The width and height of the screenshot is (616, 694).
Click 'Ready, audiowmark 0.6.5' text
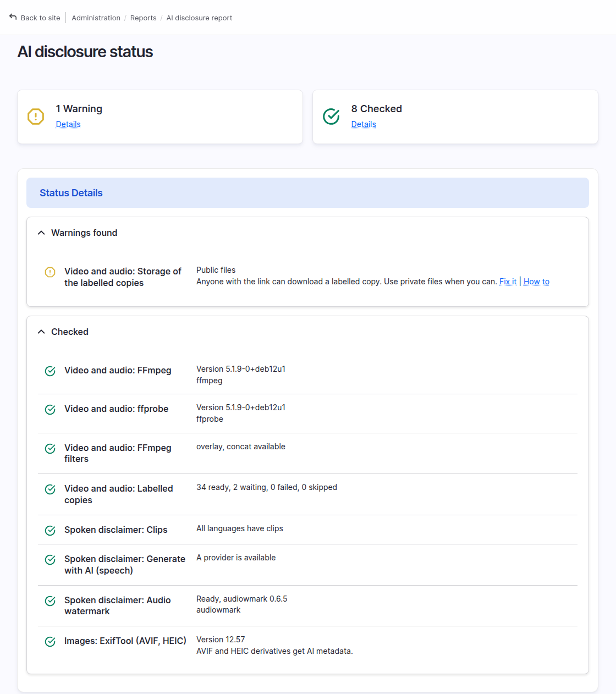pos(242,599)
